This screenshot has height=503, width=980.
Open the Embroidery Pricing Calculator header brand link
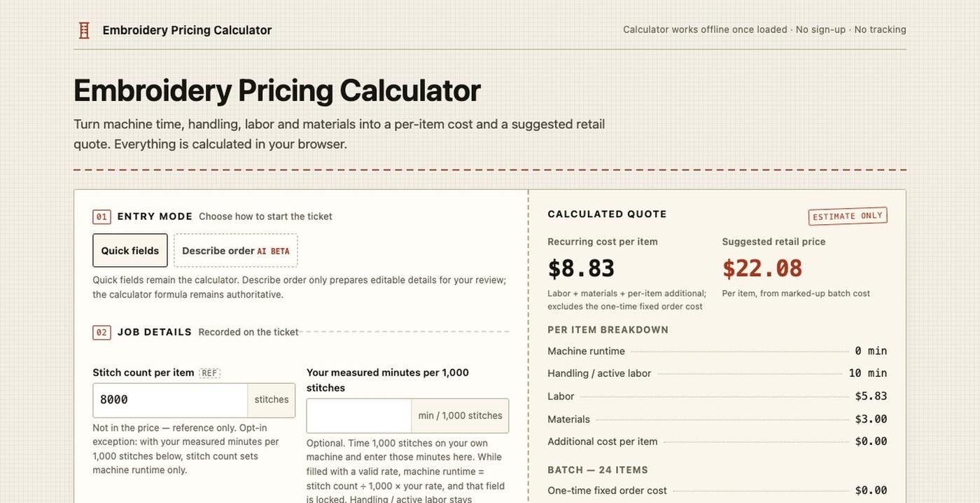tap(174, 30)
